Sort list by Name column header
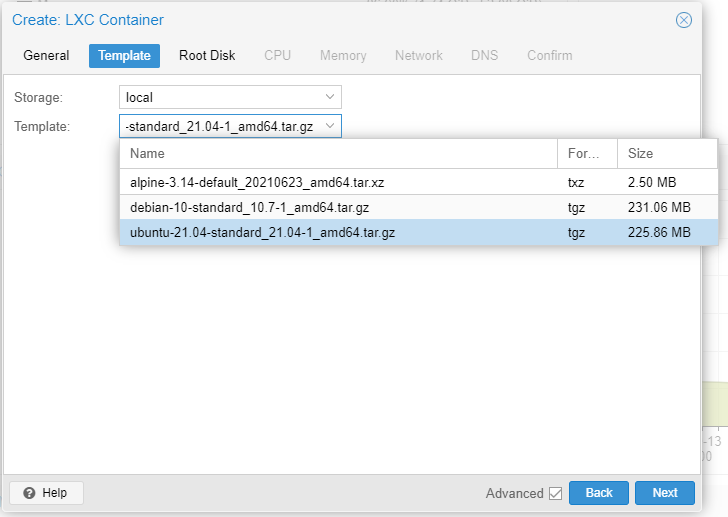The image size is (728, 517). point(338,154)
